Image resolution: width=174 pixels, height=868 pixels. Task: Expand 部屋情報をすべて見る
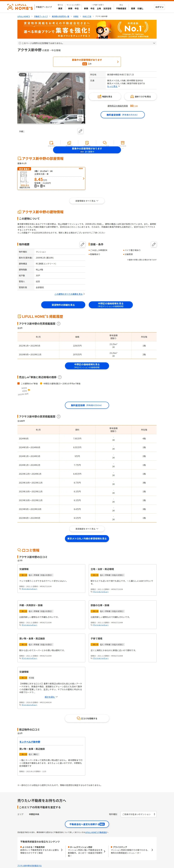87,201
